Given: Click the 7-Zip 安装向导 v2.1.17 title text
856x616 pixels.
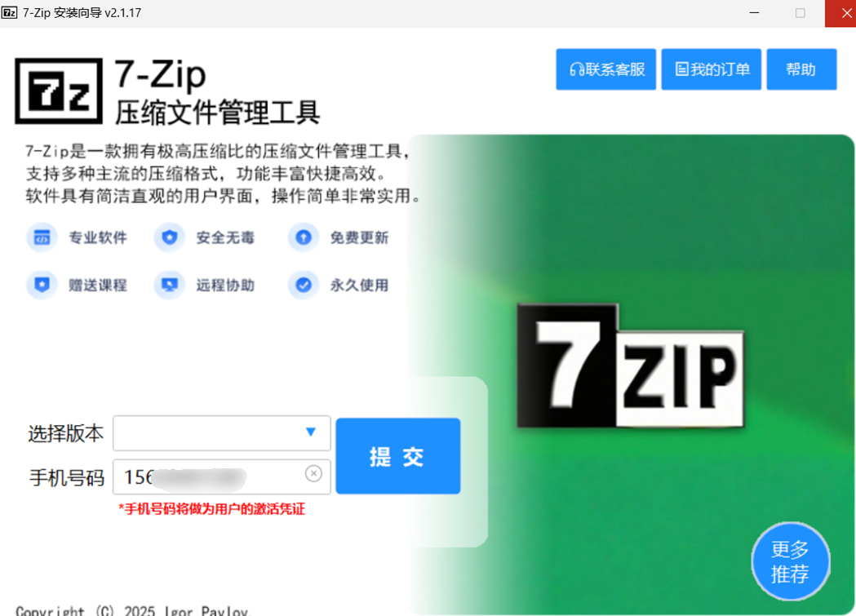Looking at the screenshot, I should click(82, 12).
